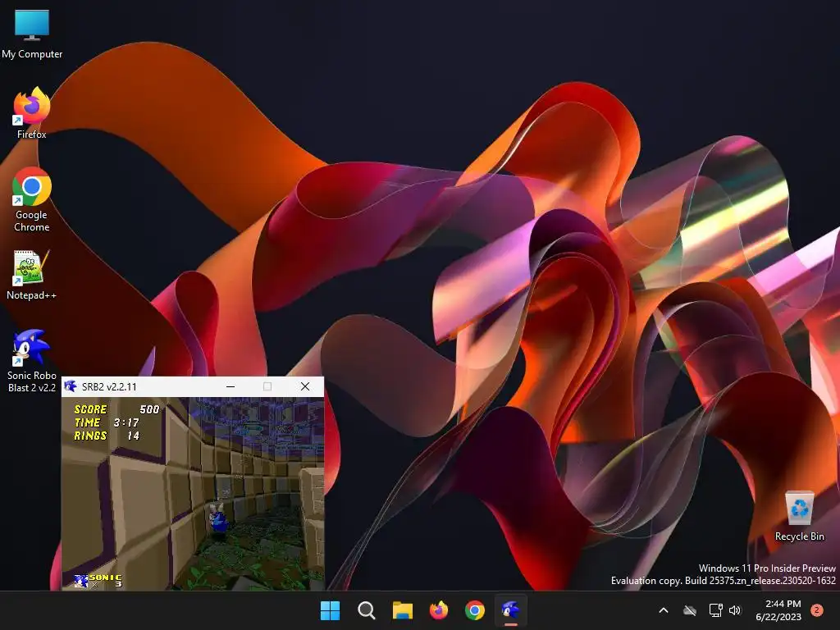Open the notification badge in the tray
Screen dimensions: 840x630
816,610
